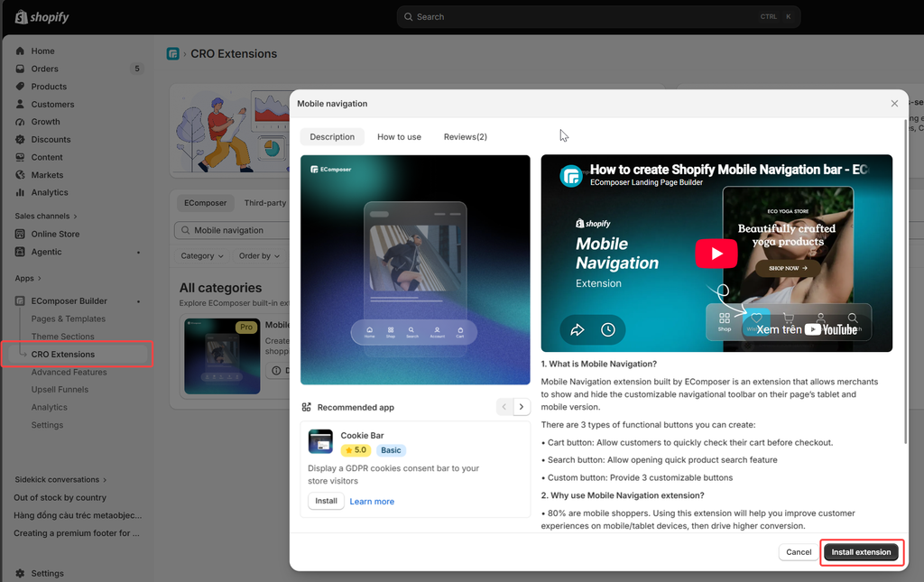Select CRO Extensions in sidebar
This screenshot has width=924, height=582.
[63, 354]
